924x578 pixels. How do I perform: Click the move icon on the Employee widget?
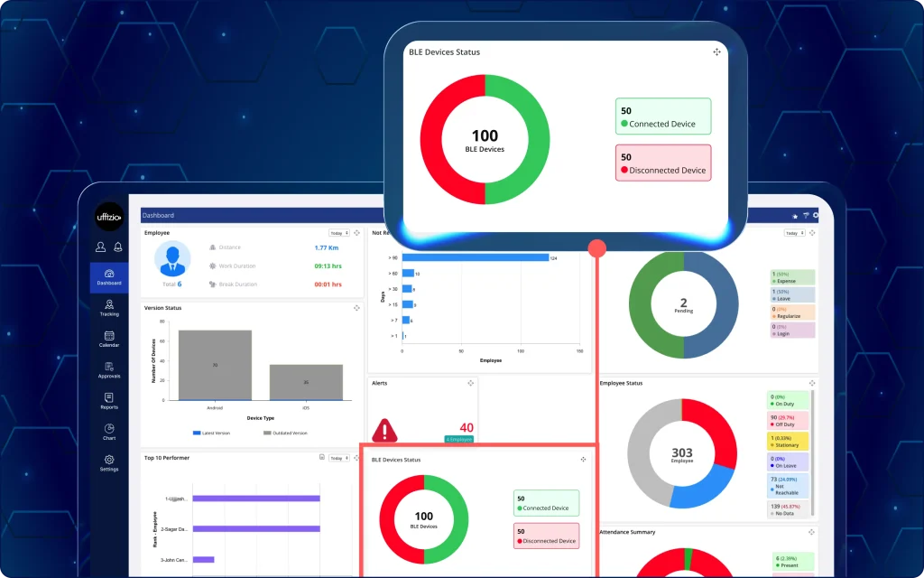click(356, 233)
